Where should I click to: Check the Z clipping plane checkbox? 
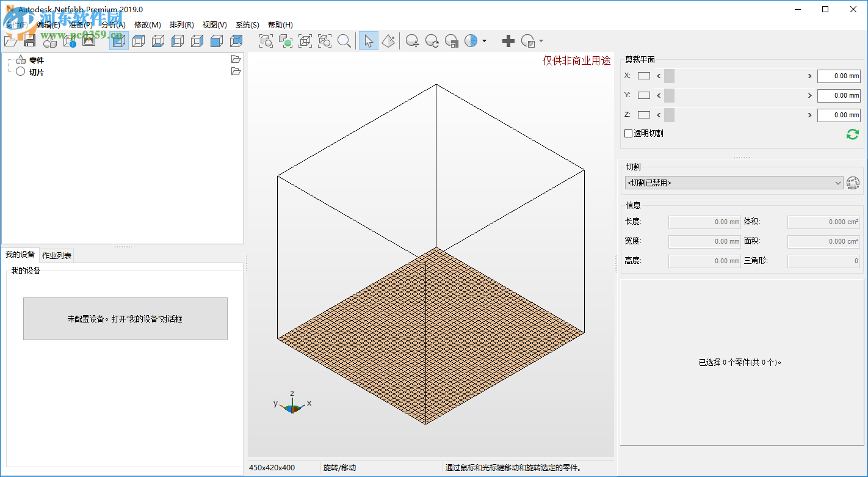(x=643, y=115)
